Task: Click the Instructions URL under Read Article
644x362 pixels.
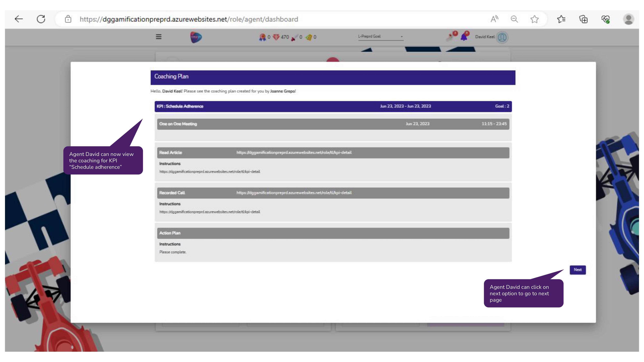Action: pyautogui.click(x=209, y=172)
